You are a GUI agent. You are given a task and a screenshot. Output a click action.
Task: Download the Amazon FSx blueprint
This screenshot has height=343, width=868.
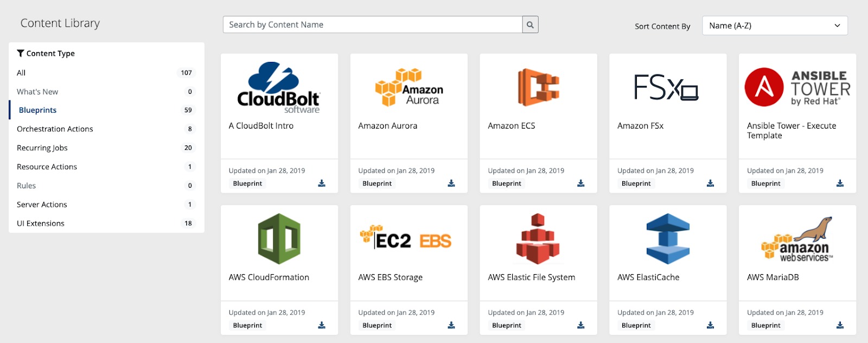coord(711,183)
